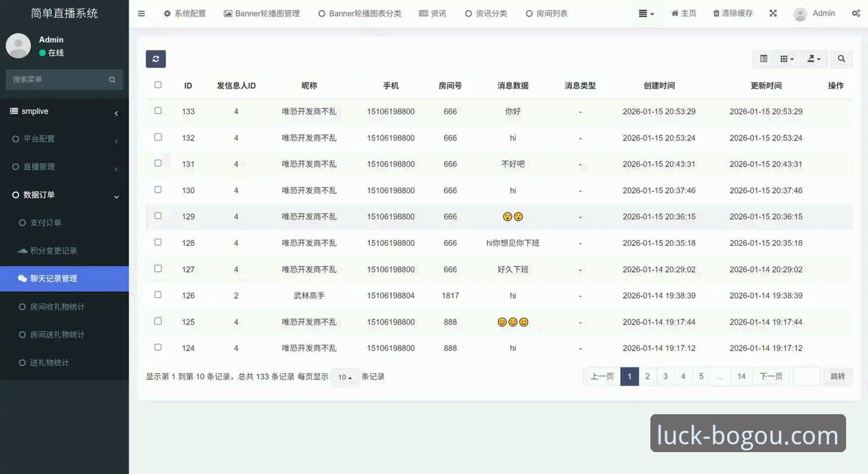Click the 跳转 jump button

point(838,376)
